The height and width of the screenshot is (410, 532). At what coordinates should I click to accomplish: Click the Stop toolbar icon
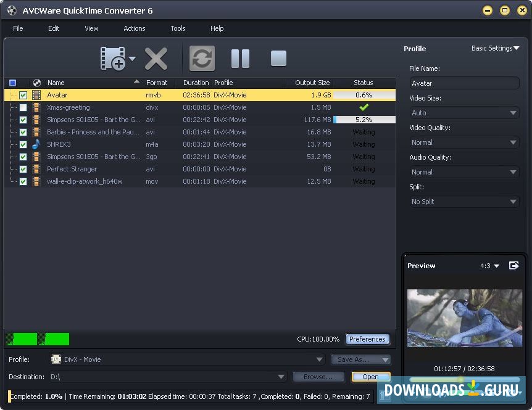(278, 57)
